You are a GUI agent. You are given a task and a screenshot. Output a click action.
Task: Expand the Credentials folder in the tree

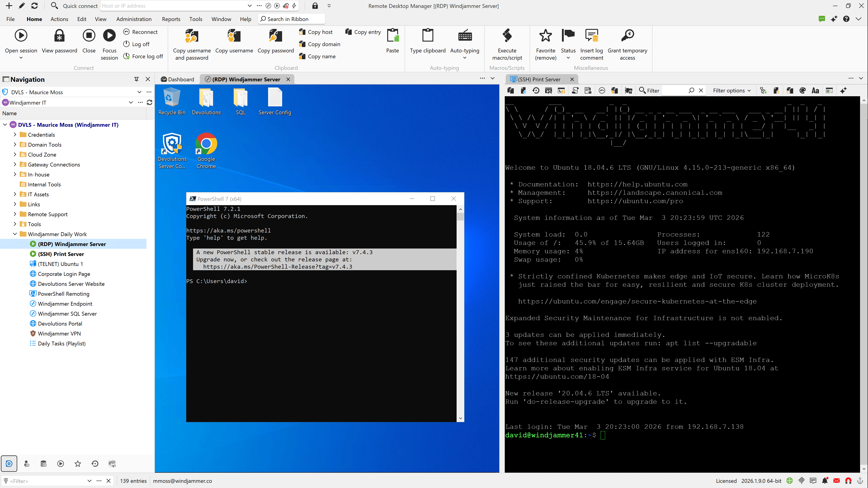click(x=15, y=134)
